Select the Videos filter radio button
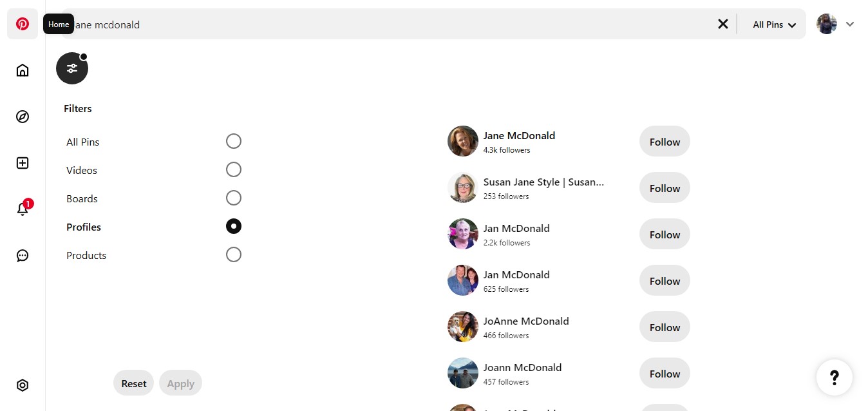The image size is (868, 411). click(234, 169)
